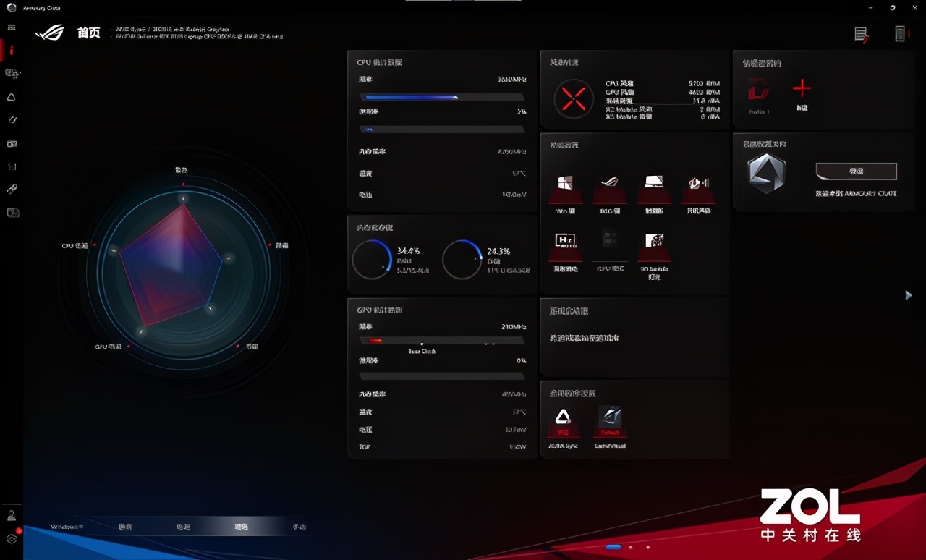Viewport: 926px width, 560px height.
Task: Select the red Profile 1 icon
Action: [759, 89]
